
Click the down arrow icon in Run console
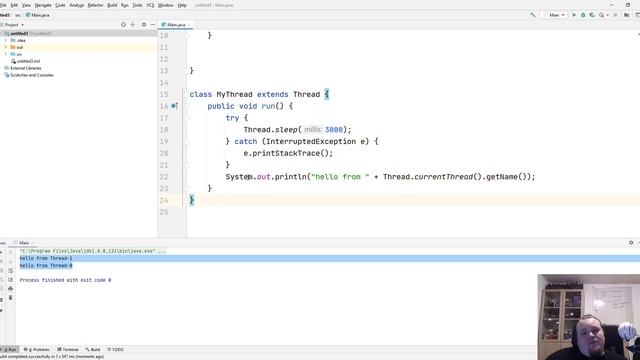11,262
